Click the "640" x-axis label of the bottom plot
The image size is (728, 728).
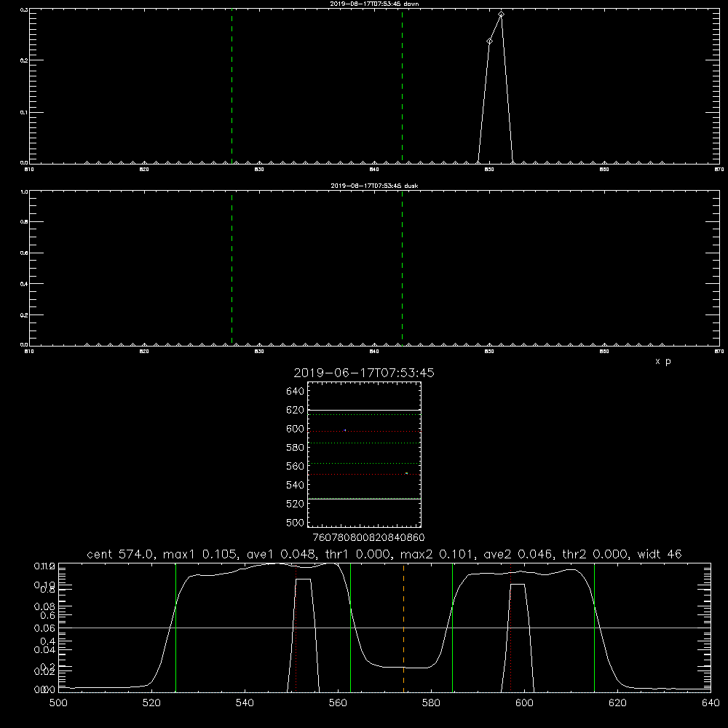click(x=711, y=703)
